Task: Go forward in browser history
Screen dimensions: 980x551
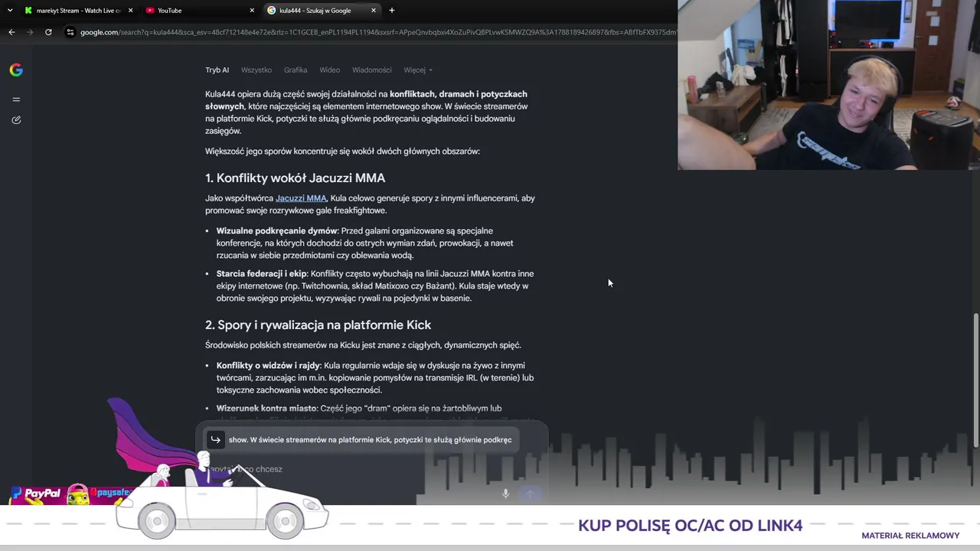Action: click(x=30, y=32)
